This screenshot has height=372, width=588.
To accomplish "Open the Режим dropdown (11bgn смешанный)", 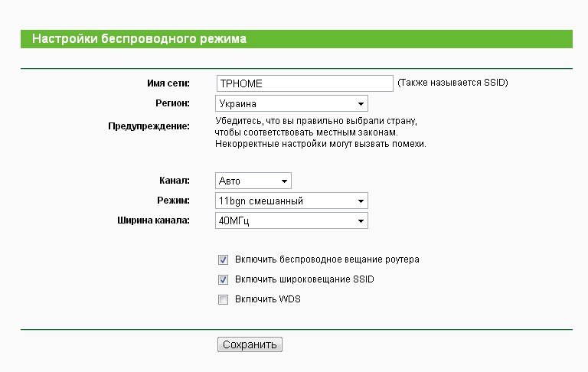I will point(291,201).
